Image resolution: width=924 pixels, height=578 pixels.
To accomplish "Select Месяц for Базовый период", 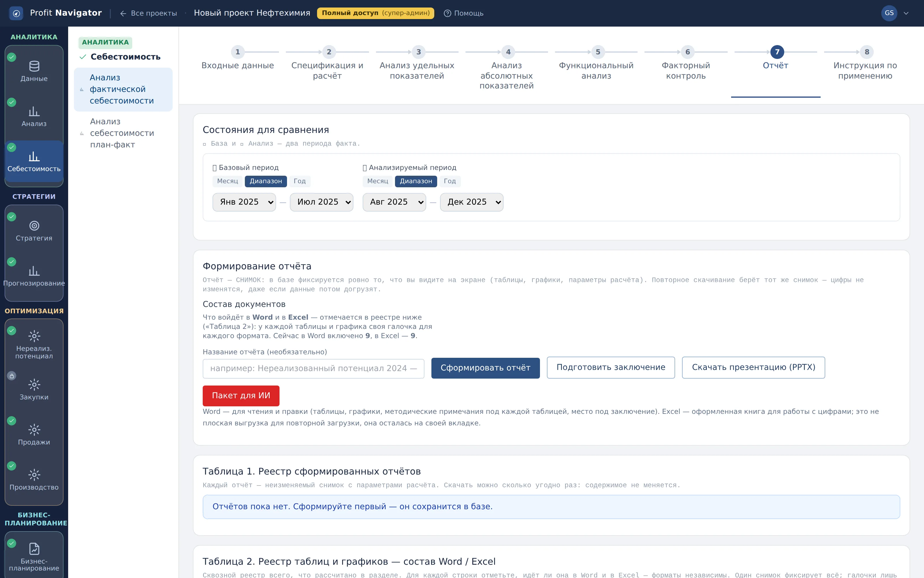I will [x=227, y=181].
